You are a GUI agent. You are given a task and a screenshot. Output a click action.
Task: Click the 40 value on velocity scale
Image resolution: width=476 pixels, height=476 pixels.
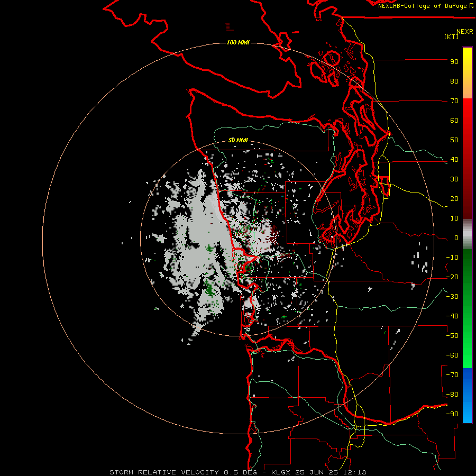click(454, 160)
